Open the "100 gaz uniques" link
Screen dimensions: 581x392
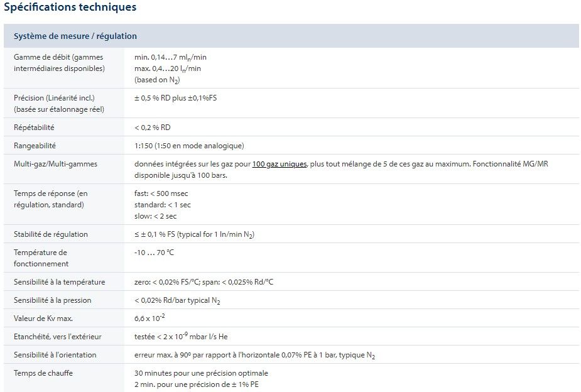[280, 164]
